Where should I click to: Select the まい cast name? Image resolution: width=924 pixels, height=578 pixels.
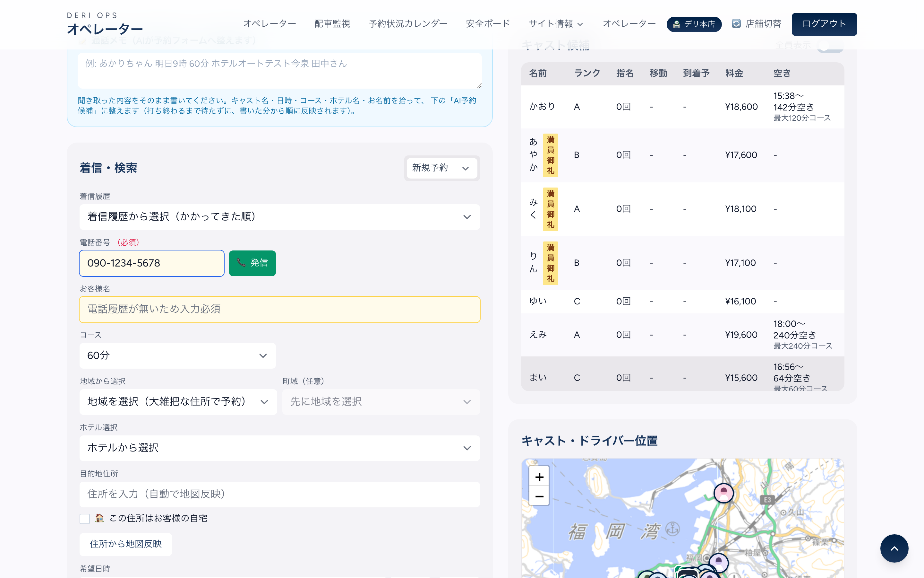(538, 378)
